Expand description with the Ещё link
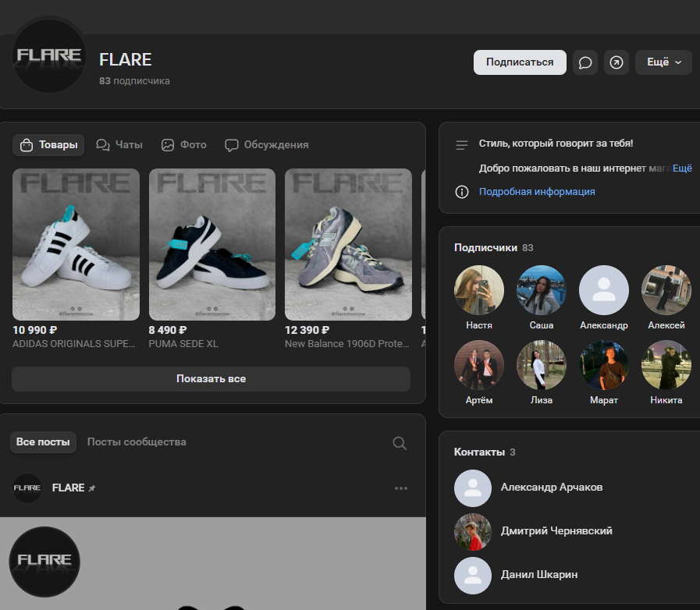The image size is (700, 610). tap(682, 168)
